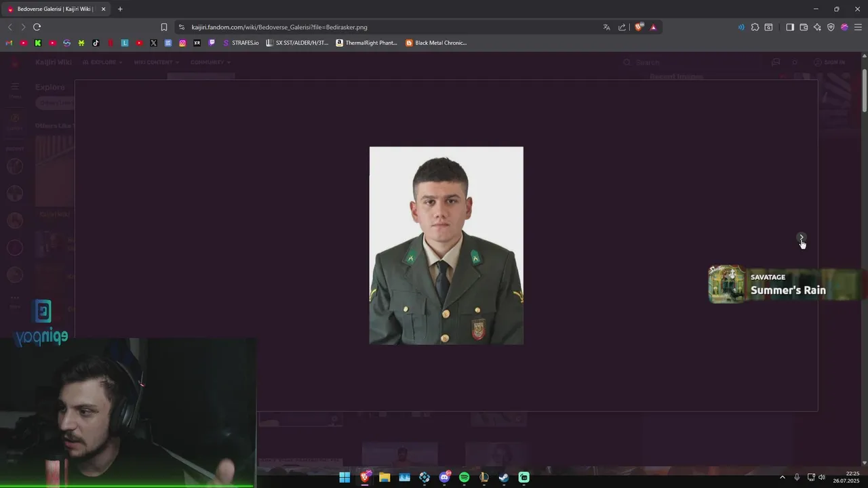Click the share page icon

coord(622,27)
